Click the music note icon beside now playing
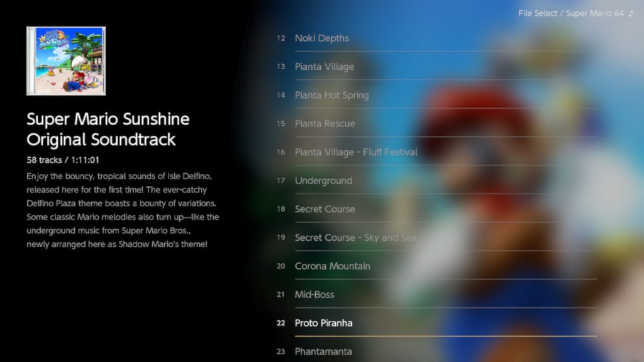This screenshot has width=644, height=362. coord(631,14)
